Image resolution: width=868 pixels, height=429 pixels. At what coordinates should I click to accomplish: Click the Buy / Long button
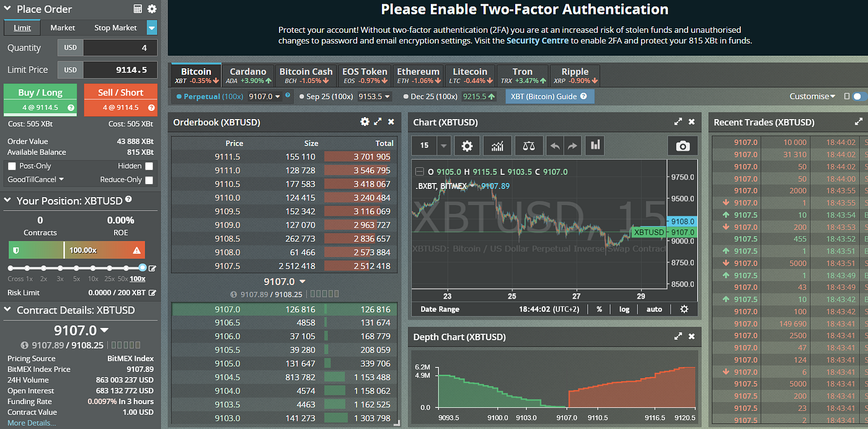[x=40, y=99]
